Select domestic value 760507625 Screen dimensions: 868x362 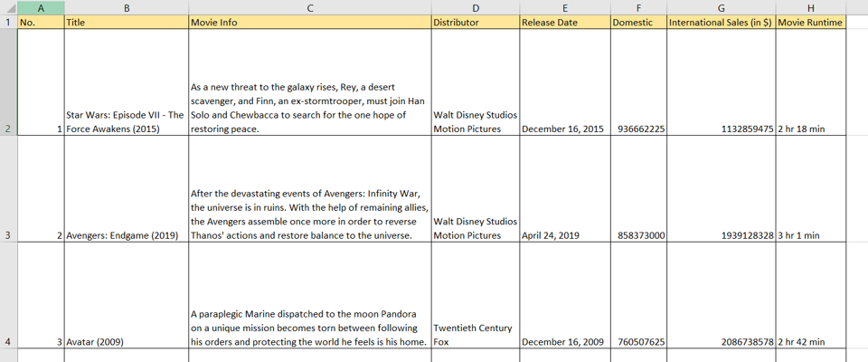(639, 295)
